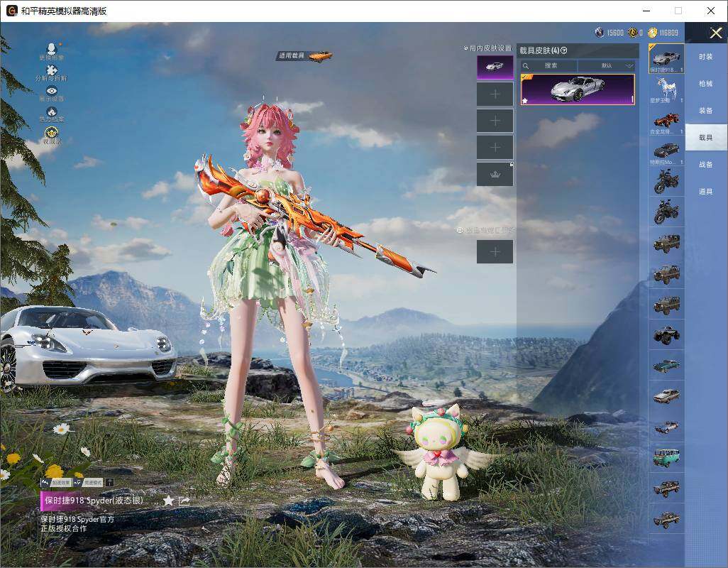Open 局内皮肤设置 in-match skin settings
The image size is (728, 568).
click(487, 48)
